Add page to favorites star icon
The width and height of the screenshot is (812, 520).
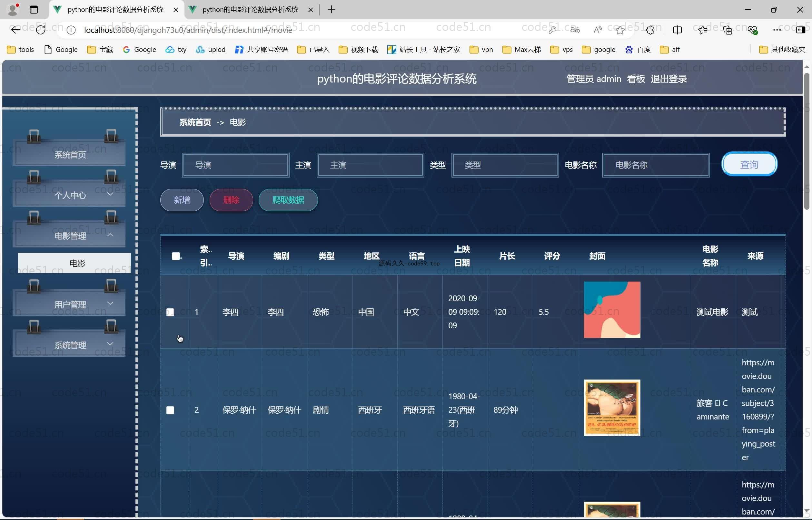pos(620,30)
